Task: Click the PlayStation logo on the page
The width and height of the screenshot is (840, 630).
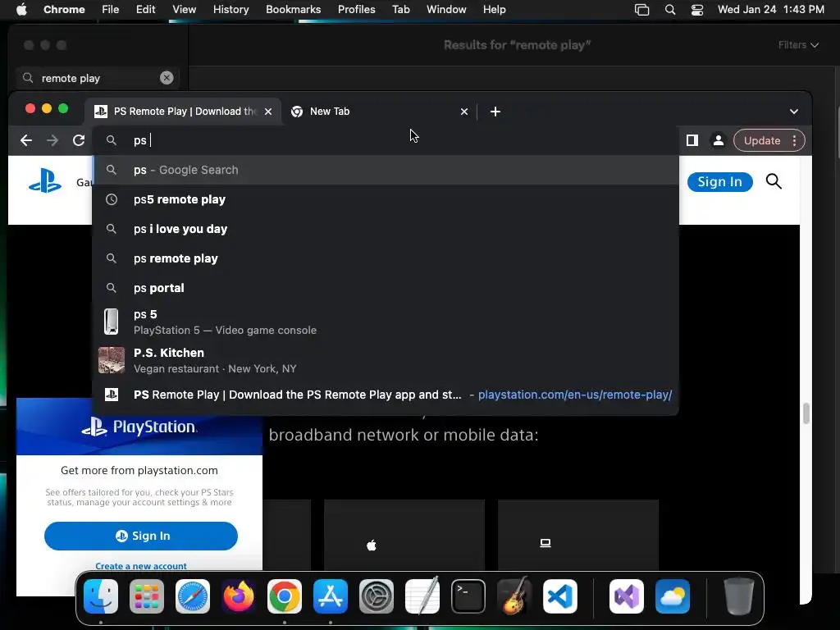Action: click(45, 181)
